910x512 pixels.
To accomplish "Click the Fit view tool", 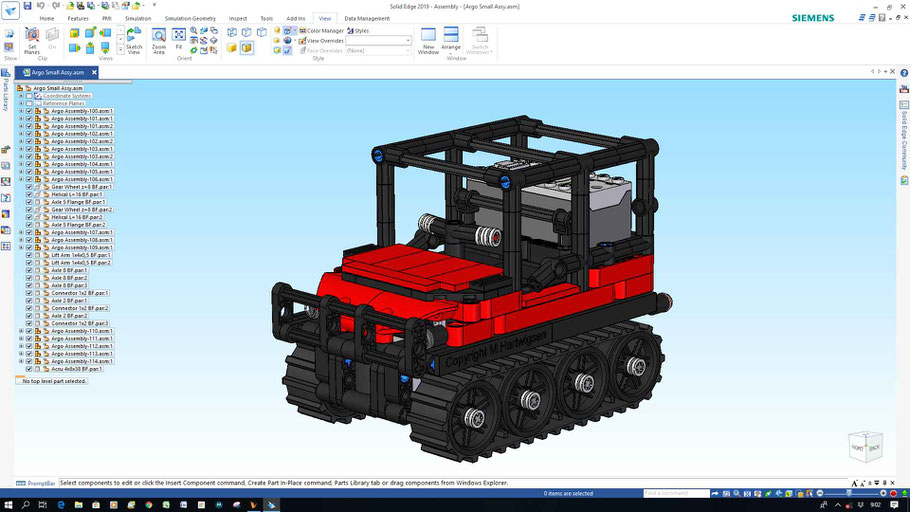I will [179, 39].
